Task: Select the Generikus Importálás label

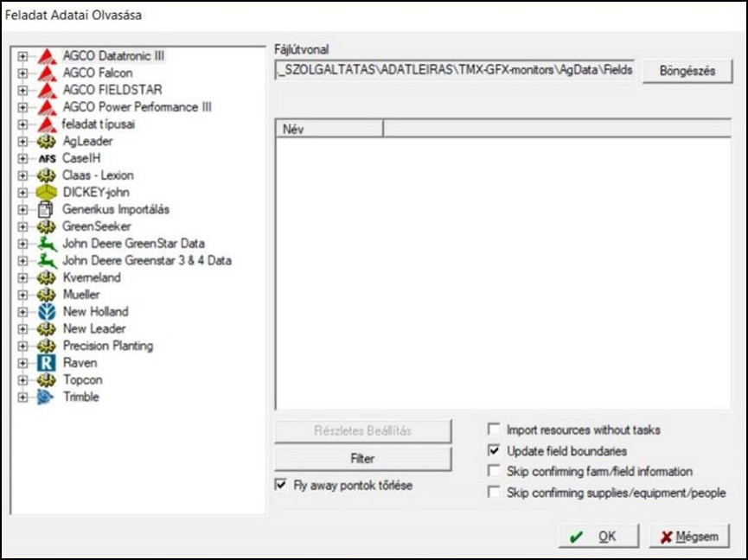Action: point(116,209)
